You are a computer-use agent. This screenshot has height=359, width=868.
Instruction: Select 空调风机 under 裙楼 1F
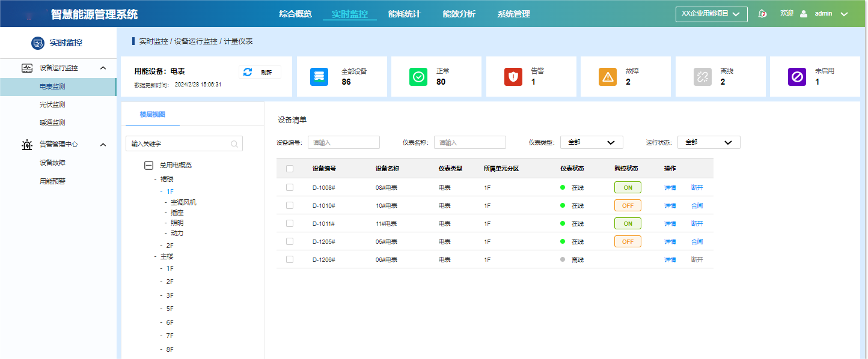coord(183,202)
